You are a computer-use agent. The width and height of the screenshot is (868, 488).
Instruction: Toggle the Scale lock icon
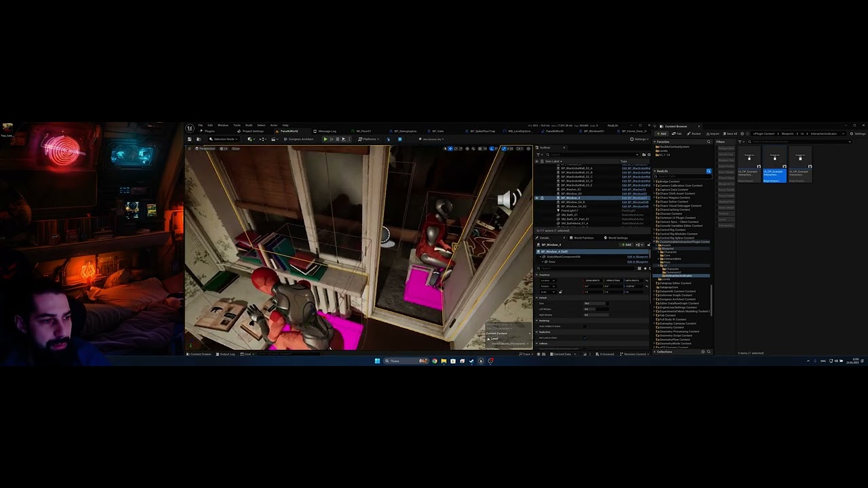tap(561, 292)
